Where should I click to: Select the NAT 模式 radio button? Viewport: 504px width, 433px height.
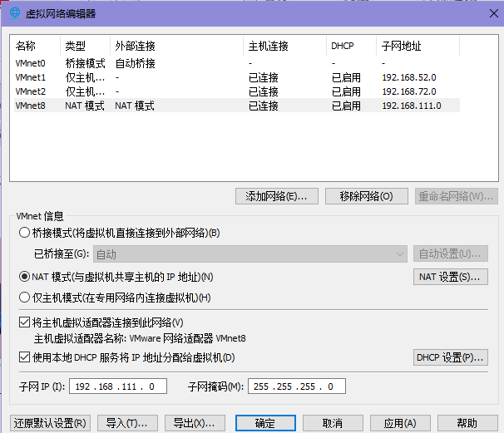click(x=24, y=277)
